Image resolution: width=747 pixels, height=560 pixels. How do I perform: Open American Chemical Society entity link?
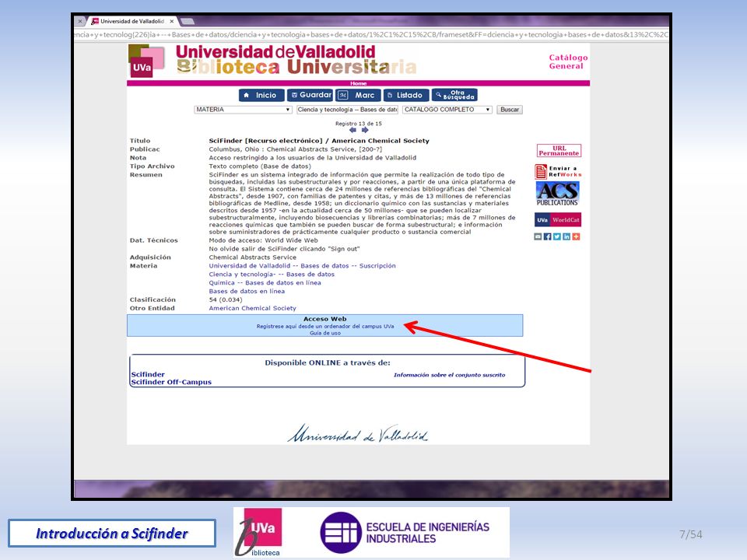[x=252, y=308]
